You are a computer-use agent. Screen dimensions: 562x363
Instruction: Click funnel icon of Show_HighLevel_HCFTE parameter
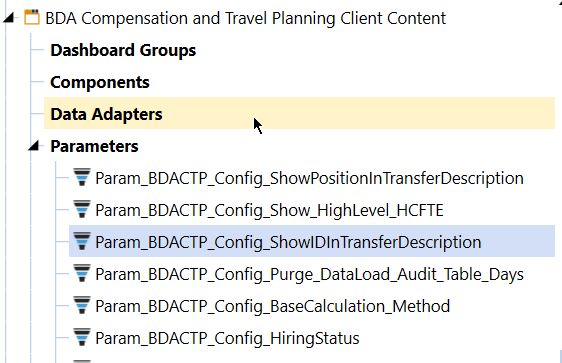82,209
